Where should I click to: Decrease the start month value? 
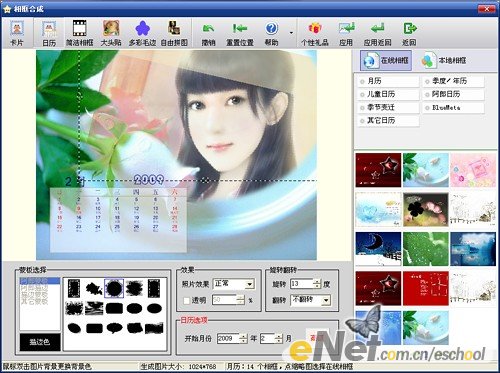[279, 341]
